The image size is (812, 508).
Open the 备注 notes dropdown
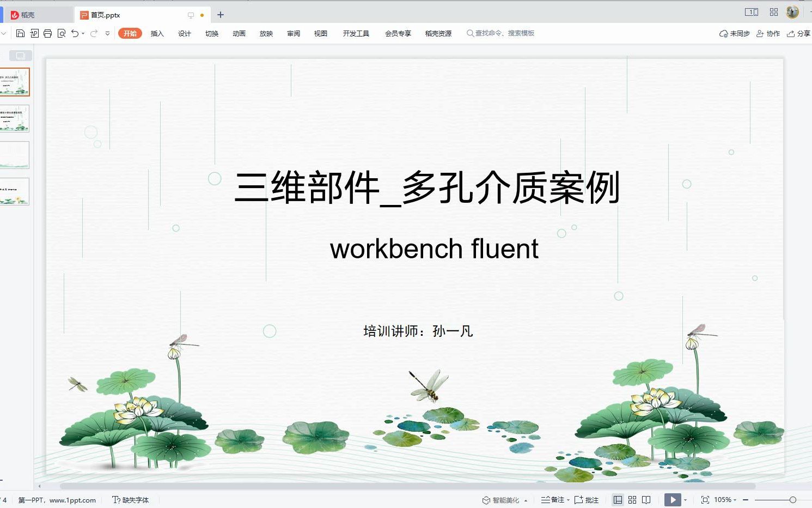tap(568, 499)
